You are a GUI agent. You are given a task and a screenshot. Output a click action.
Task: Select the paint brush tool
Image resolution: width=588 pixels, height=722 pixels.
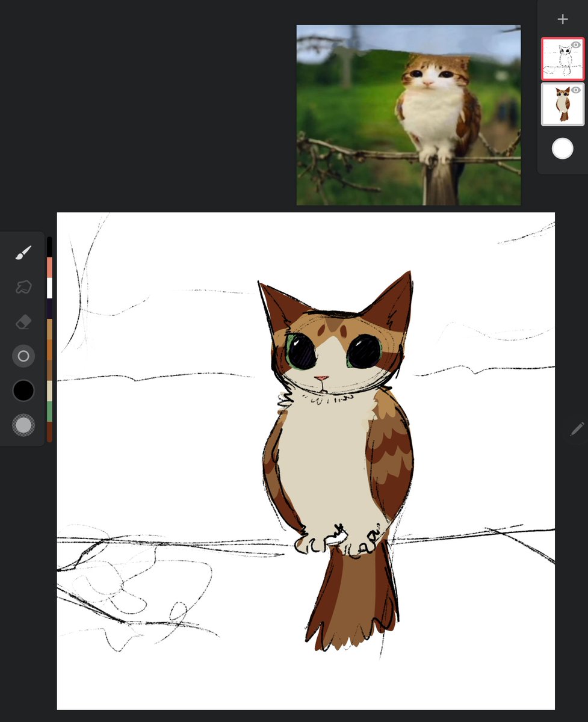(23, 253)
